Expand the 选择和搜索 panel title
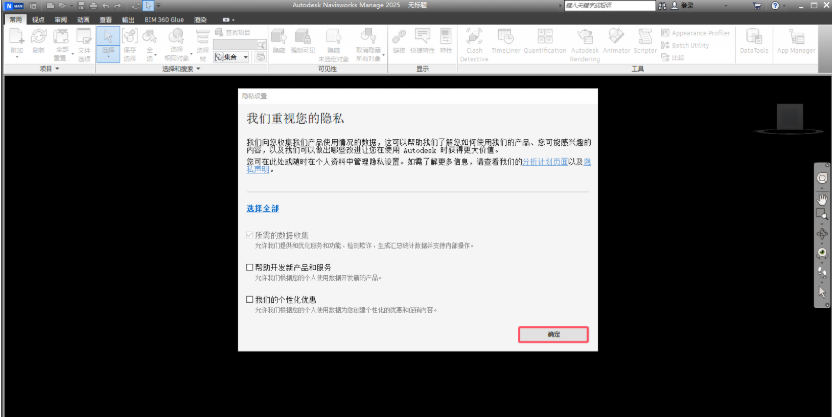The image size is (832, 417). coord(199,70)
